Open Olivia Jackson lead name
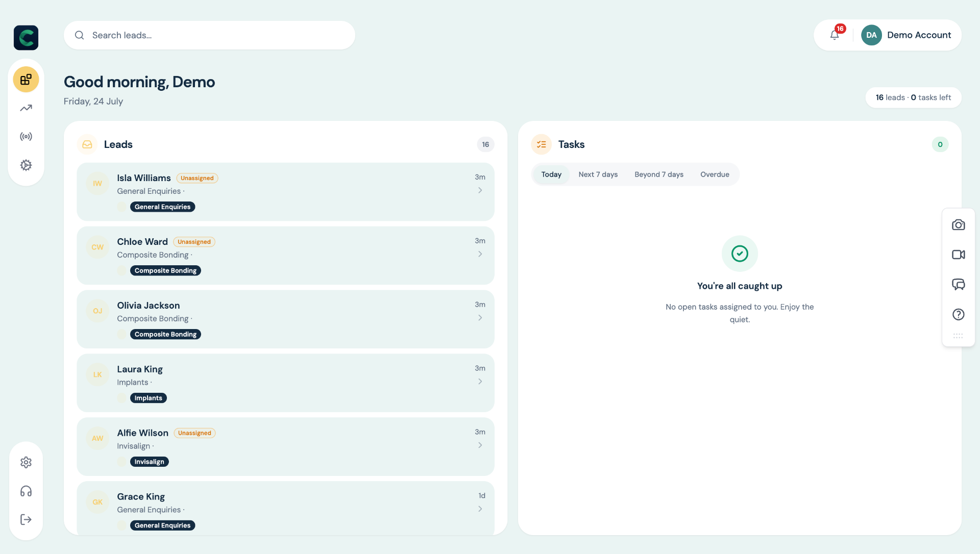 149,306
